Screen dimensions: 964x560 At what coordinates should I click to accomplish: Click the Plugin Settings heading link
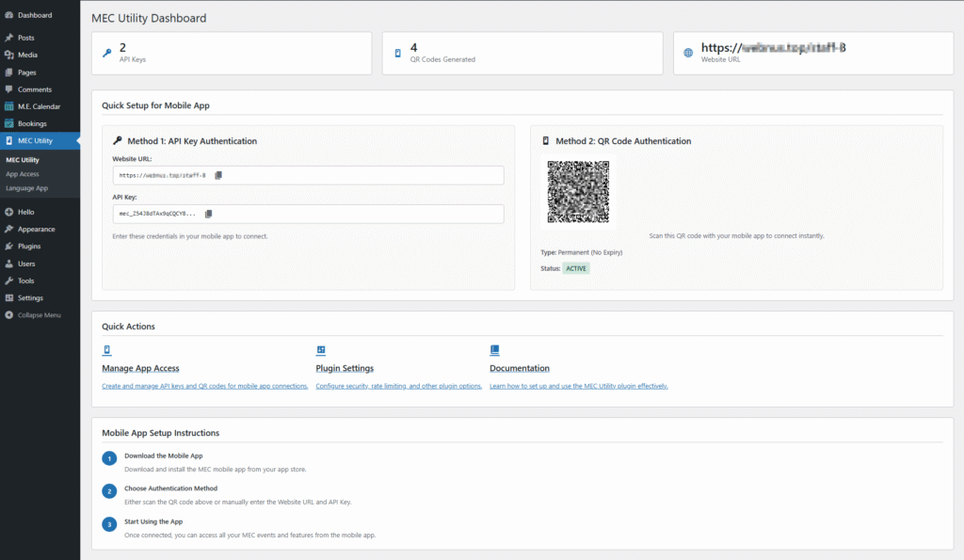[345, 368]
